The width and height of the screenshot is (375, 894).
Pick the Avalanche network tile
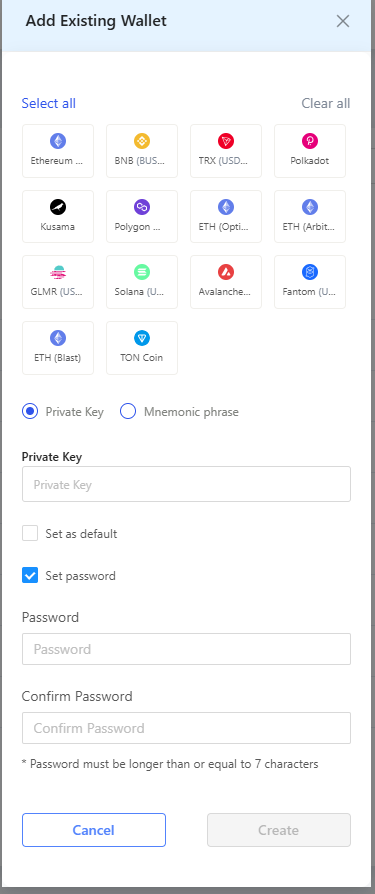tap(226, 282)
